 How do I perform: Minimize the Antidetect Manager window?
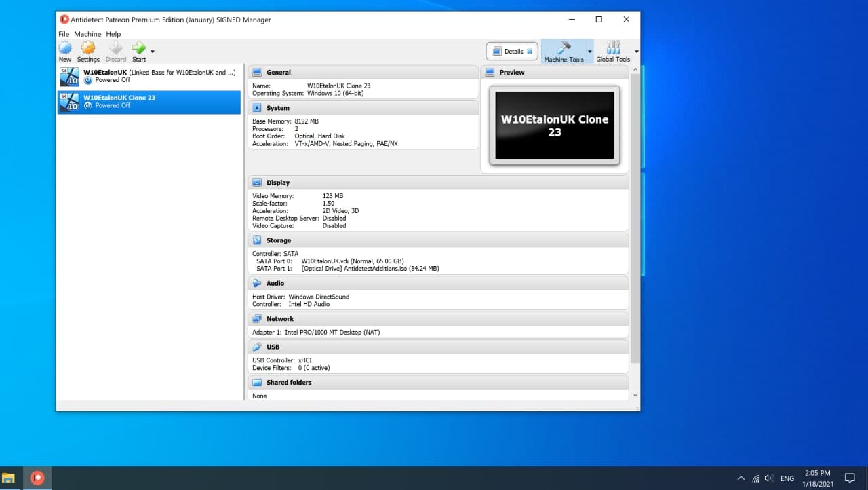pyautogui.click(x=571, y=20)
